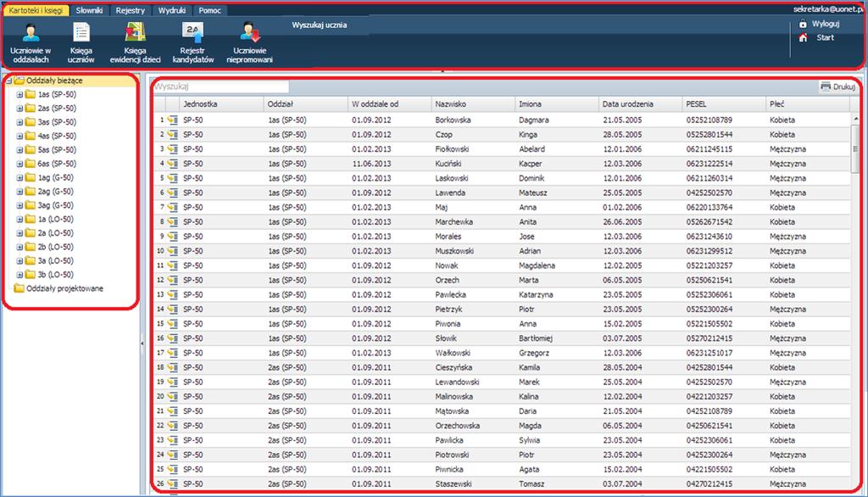Viewport: 868px width, 497px height.
Task: Expand the 1ag (G-50) tree node
Action: click(x=19, y=178)
